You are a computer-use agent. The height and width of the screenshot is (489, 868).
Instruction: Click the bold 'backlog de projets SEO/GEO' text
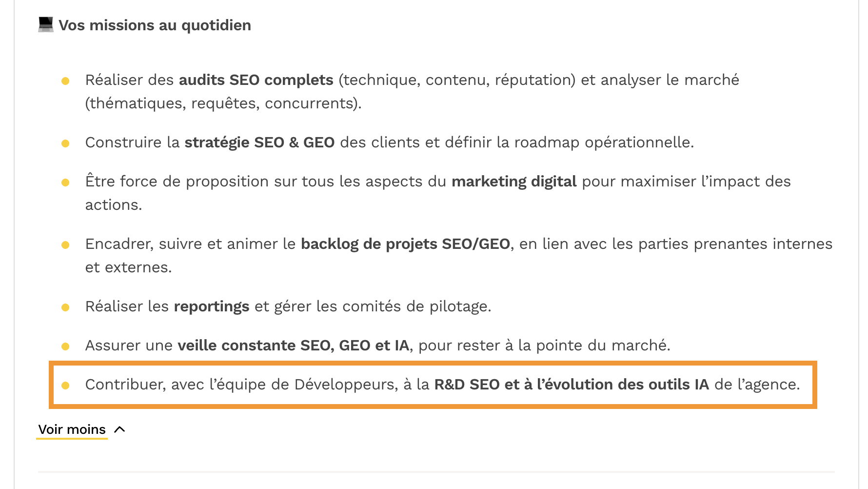coord(406,244)
